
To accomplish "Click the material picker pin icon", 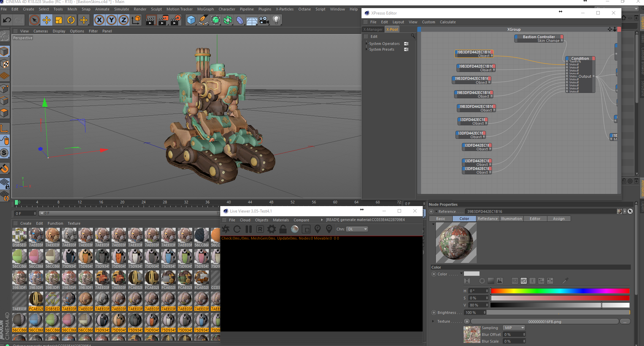I will [x=329, y=229].
